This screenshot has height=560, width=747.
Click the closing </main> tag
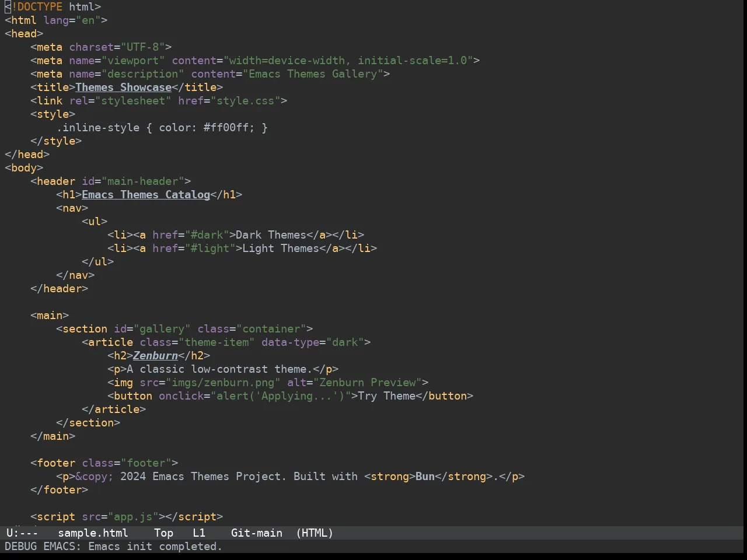pyautogui.click(x=53, y=436)
